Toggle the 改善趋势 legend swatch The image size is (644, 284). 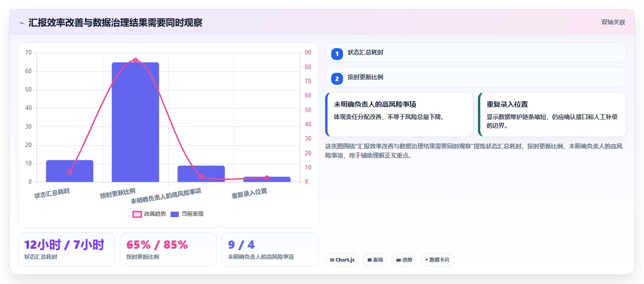coord(137,214)
